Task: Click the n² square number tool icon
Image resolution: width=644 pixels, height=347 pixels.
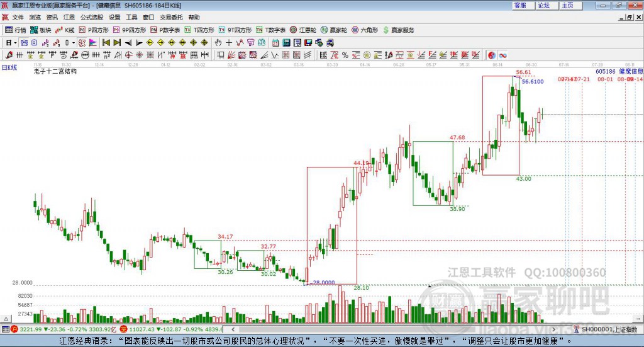Action: point(107,55)
